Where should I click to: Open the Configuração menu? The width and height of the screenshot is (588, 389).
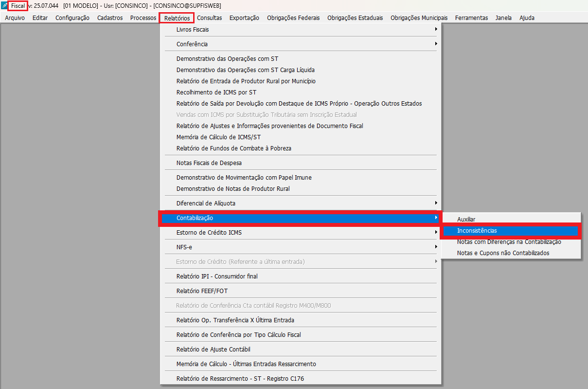[x=72, y=18]
